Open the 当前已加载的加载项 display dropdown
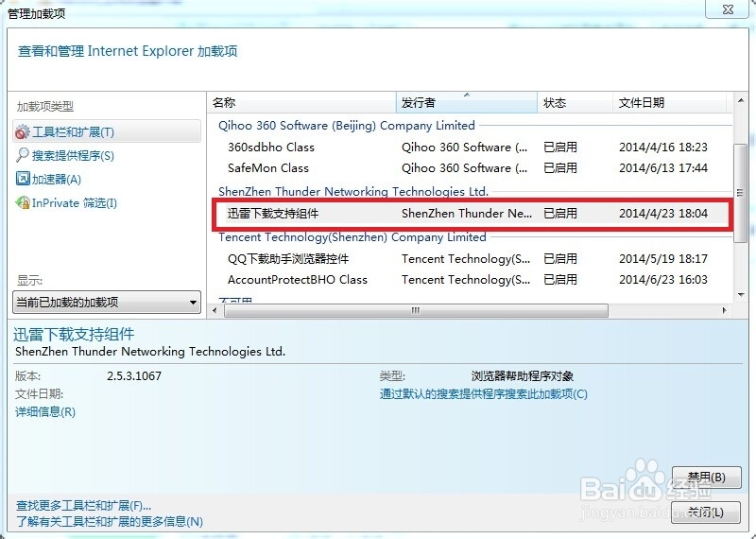756x539 pixels. [107, 303]
